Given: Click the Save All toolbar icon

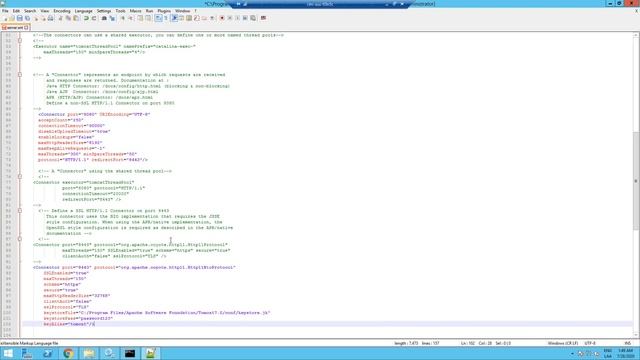Looking at the screenshot, I should 27,18.
